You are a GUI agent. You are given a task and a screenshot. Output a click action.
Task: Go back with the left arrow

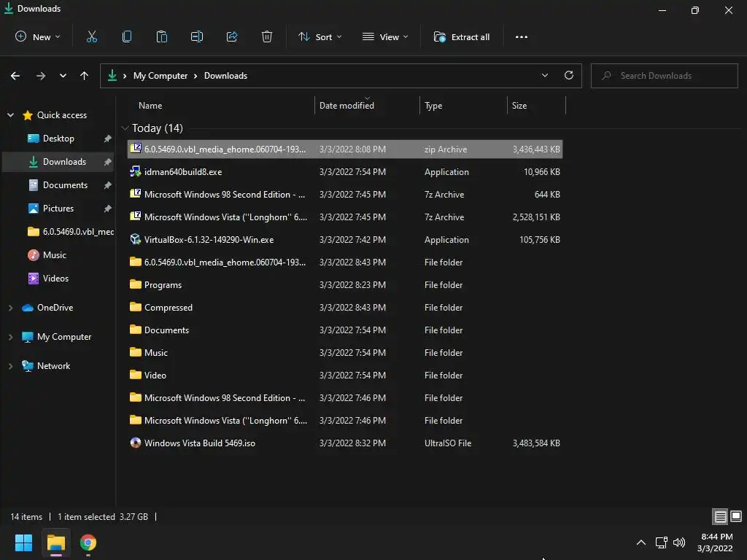pyautogui.click(x=15, y=76)
